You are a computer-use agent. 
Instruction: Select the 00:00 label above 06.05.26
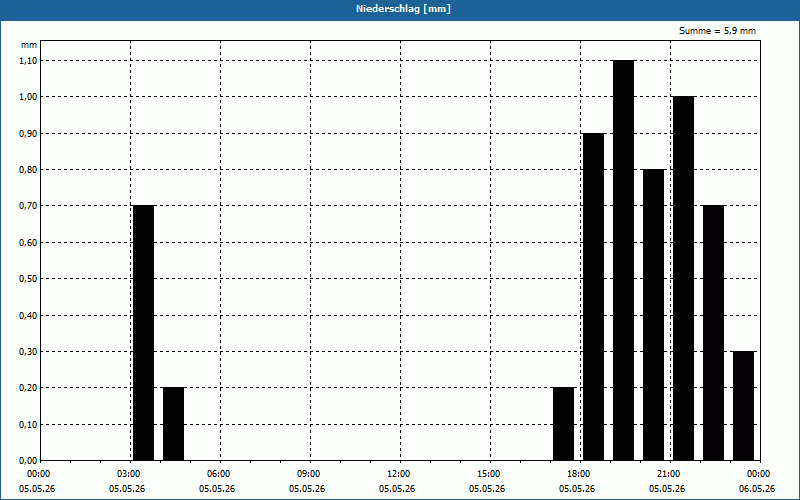759,474
